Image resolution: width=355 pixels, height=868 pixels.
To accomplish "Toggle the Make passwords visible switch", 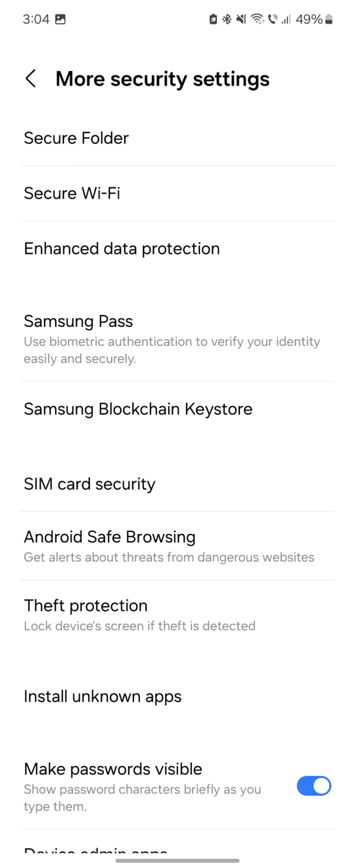I will [313, 786].
